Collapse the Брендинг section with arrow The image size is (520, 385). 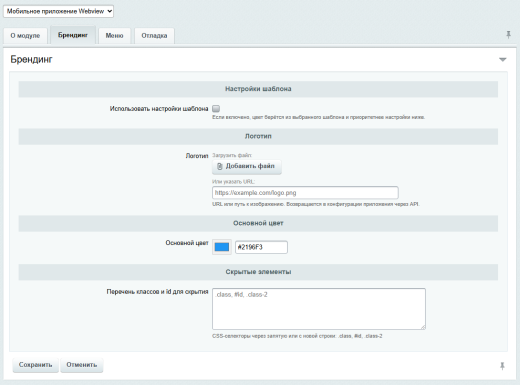[x=503, y=60]
